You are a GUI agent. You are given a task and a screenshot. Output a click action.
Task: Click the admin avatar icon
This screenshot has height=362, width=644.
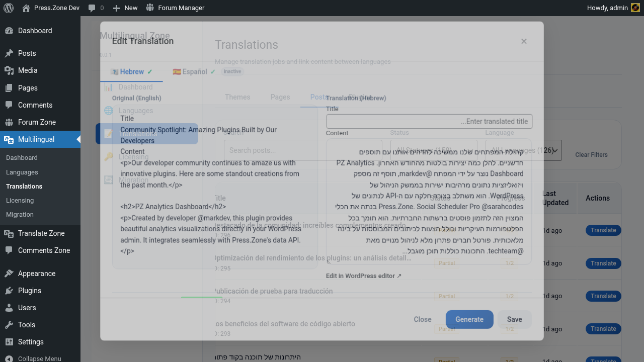(x=635, y=8)
